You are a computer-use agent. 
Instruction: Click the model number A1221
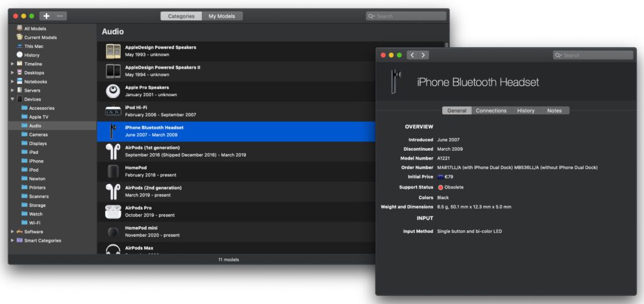pos(443,158)
